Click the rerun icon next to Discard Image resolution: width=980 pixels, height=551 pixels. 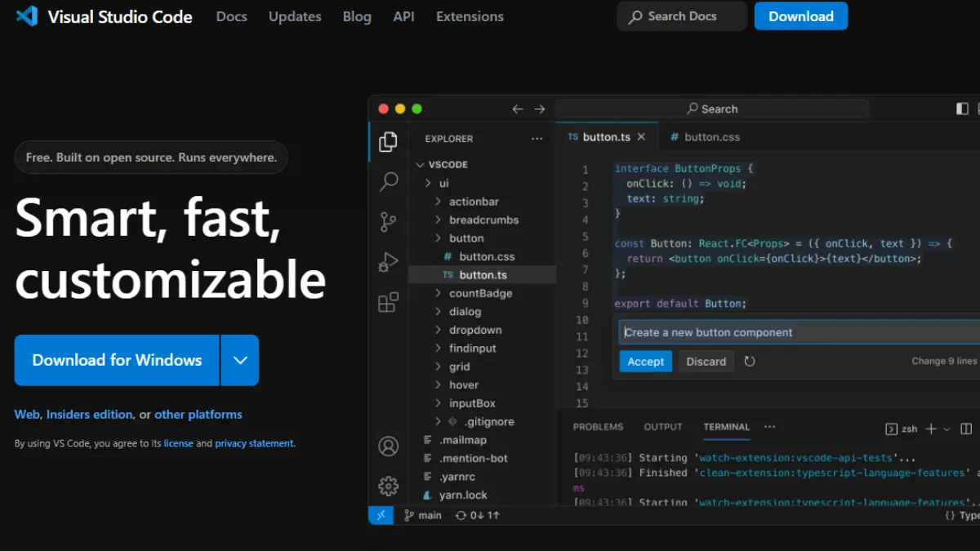[750, 361]
